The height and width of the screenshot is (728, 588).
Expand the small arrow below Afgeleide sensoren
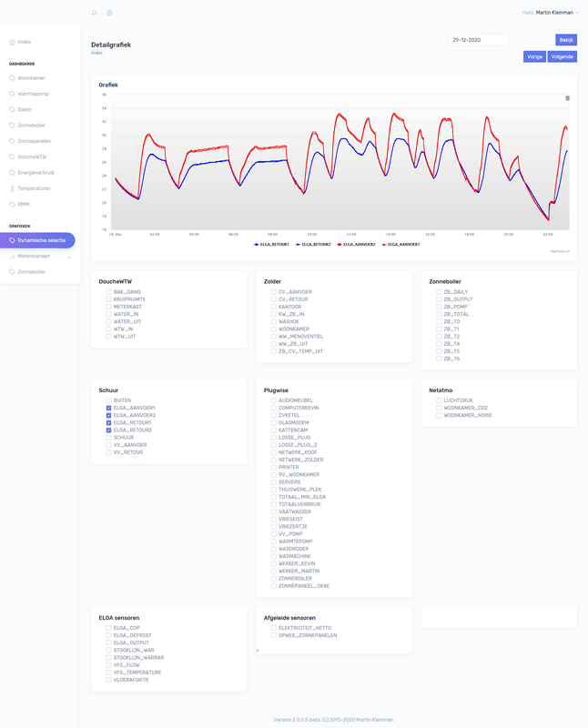258,651
